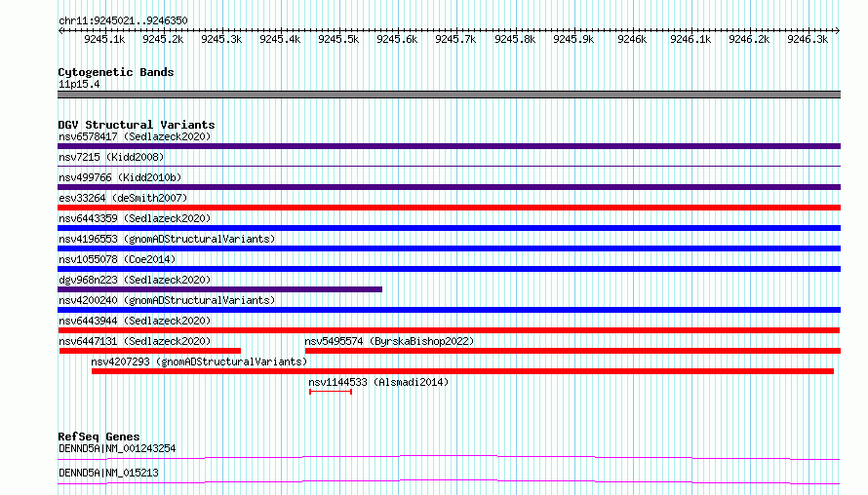Viewport: 868px width, 495px height.
Task: Click nsv5495574 (ByrskaBishop2022) variant label
Action: pyautogui.click(x=389, y=341)
